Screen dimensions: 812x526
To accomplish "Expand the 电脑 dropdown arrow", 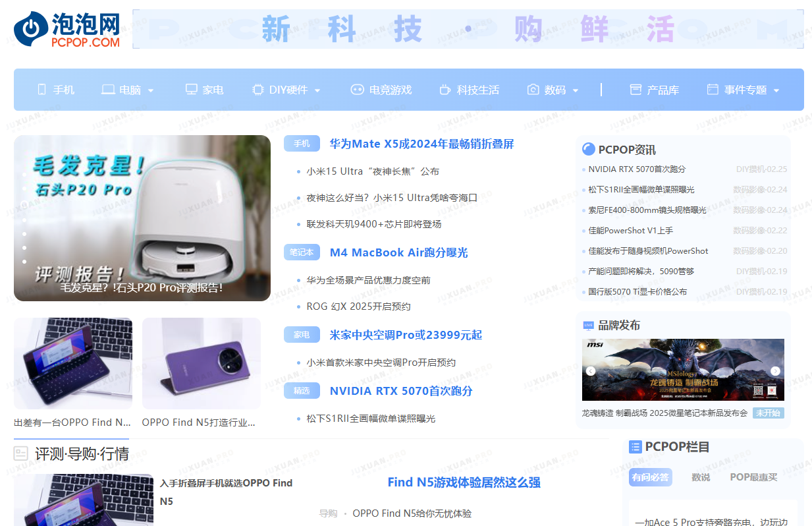I will (151, 90).
